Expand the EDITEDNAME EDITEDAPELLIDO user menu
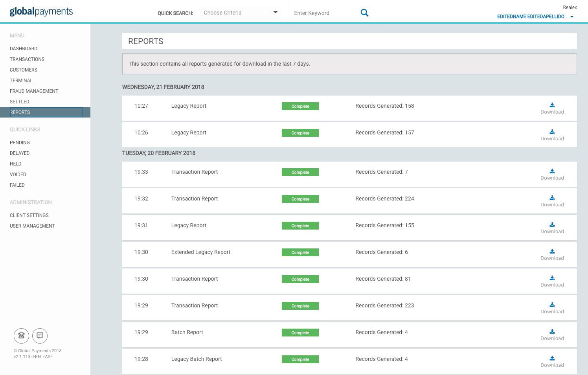The height and width of the screenshot is (375, 588). tap(535, 17)
